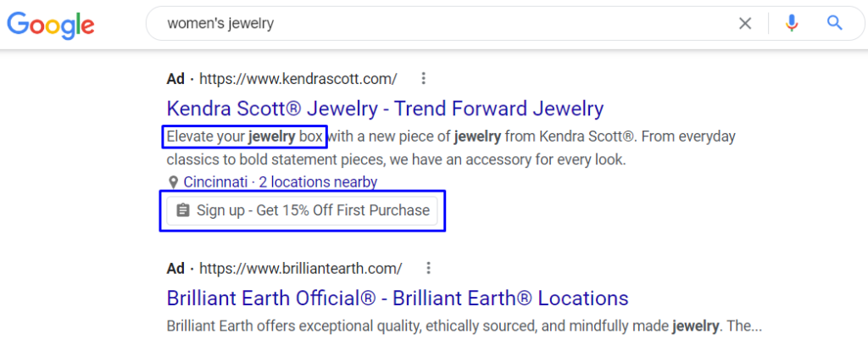The image size is (868, 346).
Task: Open the Kendra Scott Jewelry ad headline
Action: (x=385, y=109)
